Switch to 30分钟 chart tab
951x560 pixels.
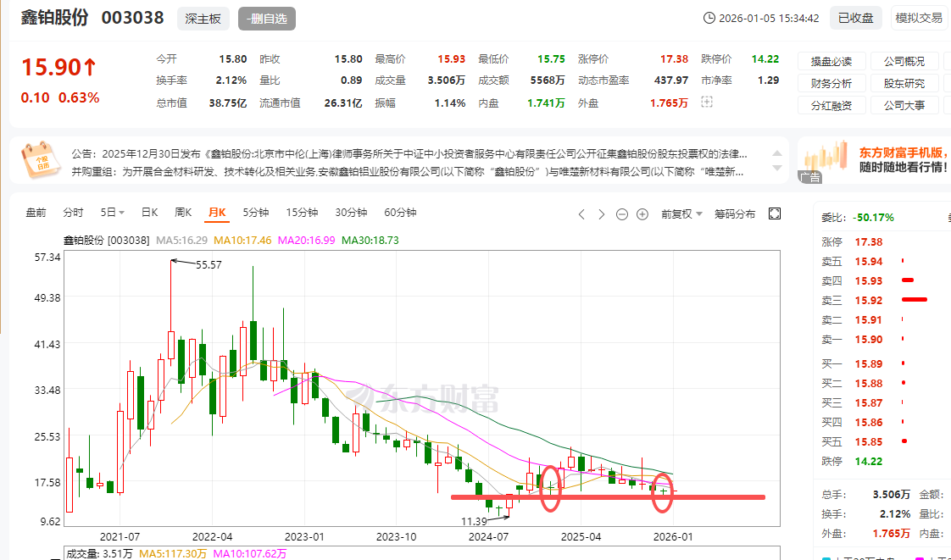pyautogui.click(x=351, y=213)
